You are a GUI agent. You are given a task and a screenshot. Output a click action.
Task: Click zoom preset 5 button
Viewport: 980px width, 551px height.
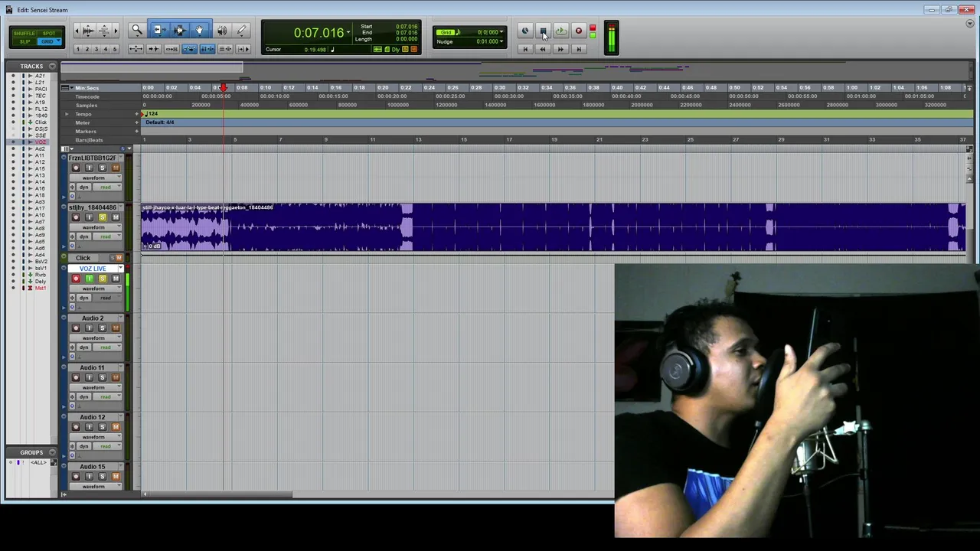point(116,49)
